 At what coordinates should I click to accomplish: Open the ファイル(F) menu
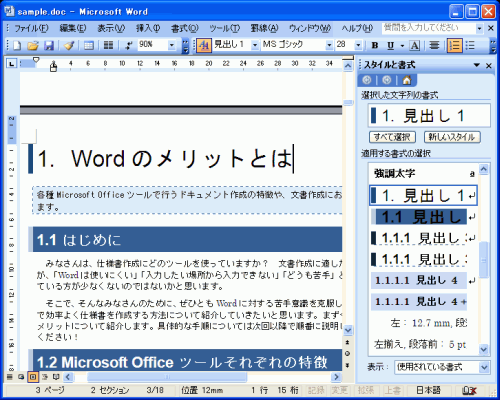[31, 29]
